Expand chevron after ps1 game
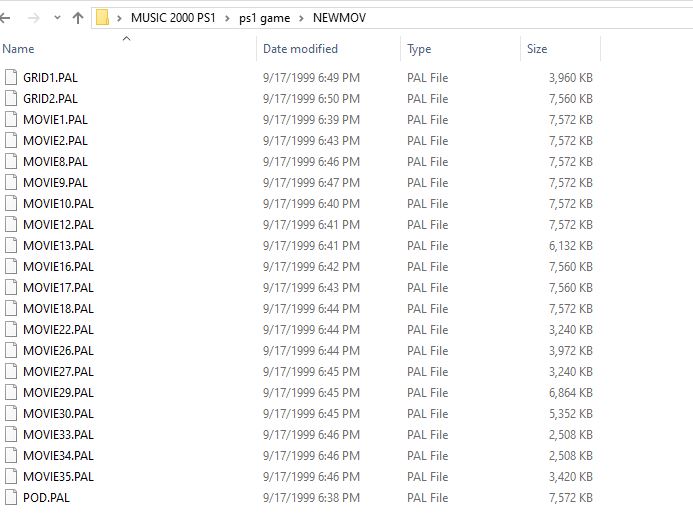The image size is (693, 527). (301, 19)
